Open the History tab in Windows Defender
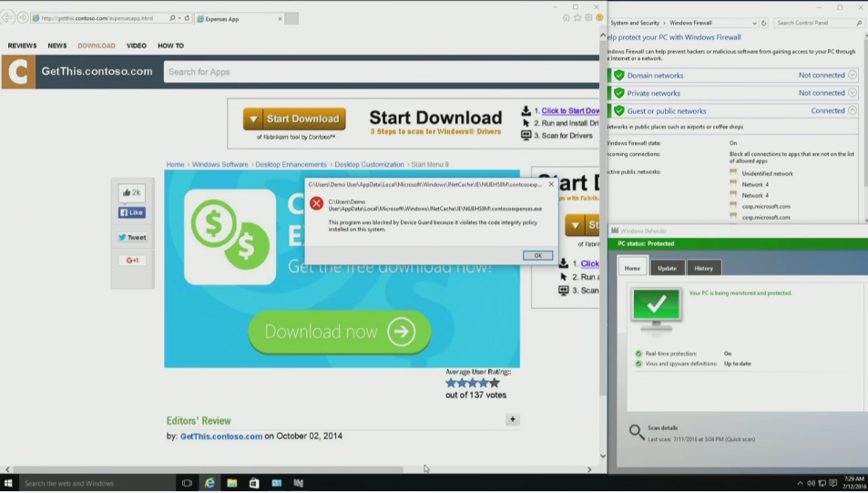Screen dimensions: 868x493 704,268
